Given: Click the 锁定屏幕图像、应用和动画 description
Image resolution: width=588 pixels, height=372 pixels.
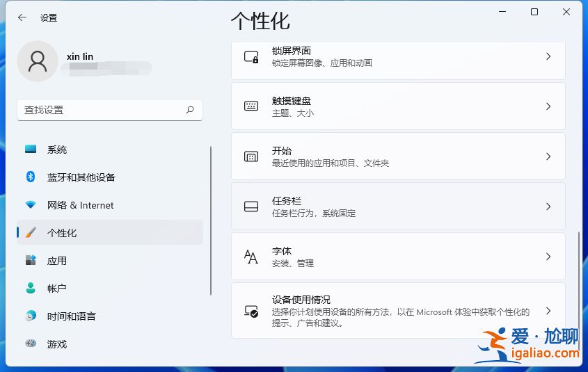Looking at the screenshot, I should [321, 63].
